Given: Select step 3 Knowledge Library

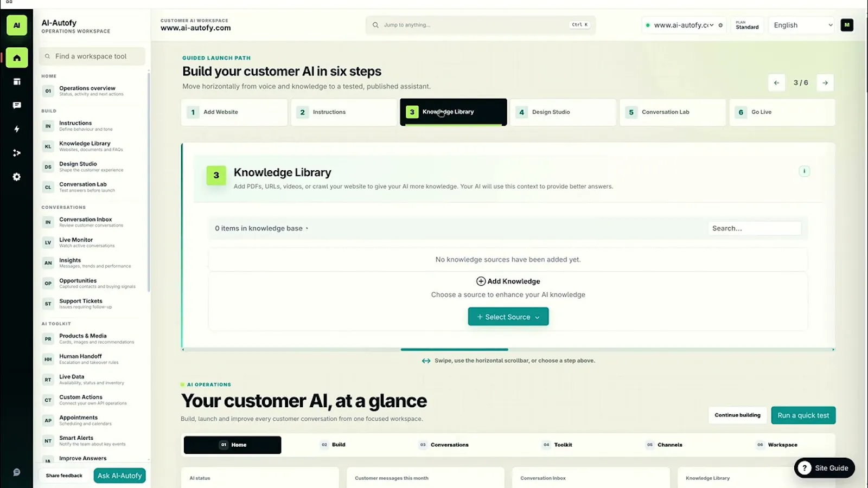Looking at the screenshot, I should pyautogui.click(x=454, y=112).
